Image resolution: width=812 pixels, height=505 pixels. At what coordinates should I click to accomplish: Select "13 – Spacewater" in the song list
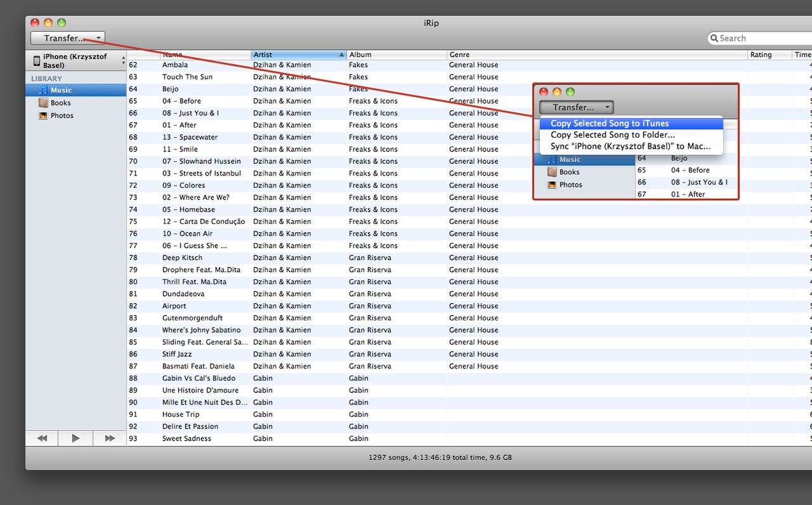pyautogui.click(x=190, y=137)
